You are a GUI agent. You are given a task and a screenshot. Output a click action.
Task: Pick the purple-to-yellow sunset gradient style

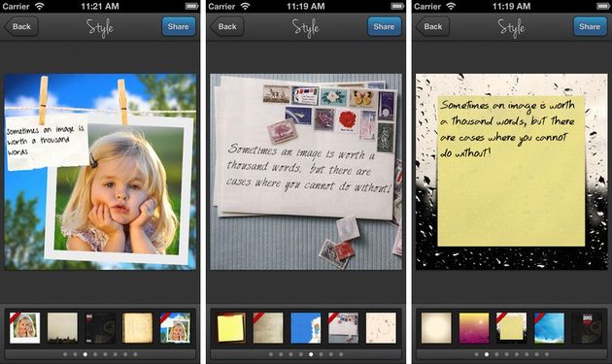point(474,328)
